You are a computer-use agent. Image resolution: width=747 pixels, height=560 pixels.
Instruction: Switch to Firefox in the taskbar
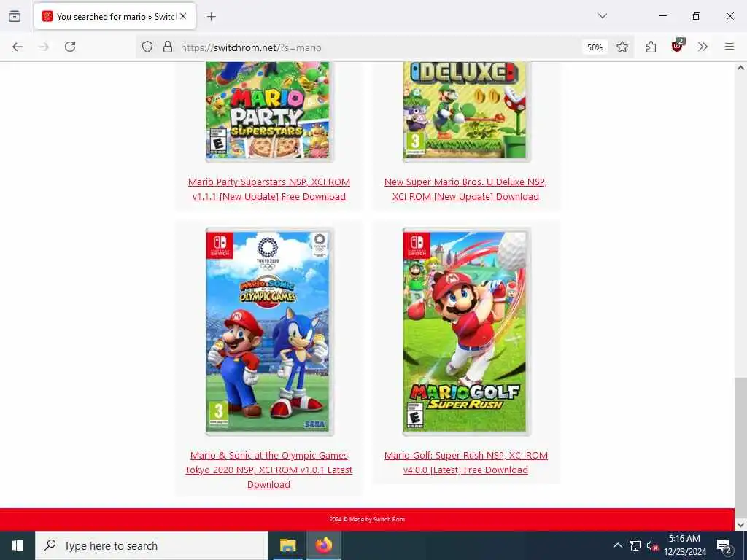[323, 545]
